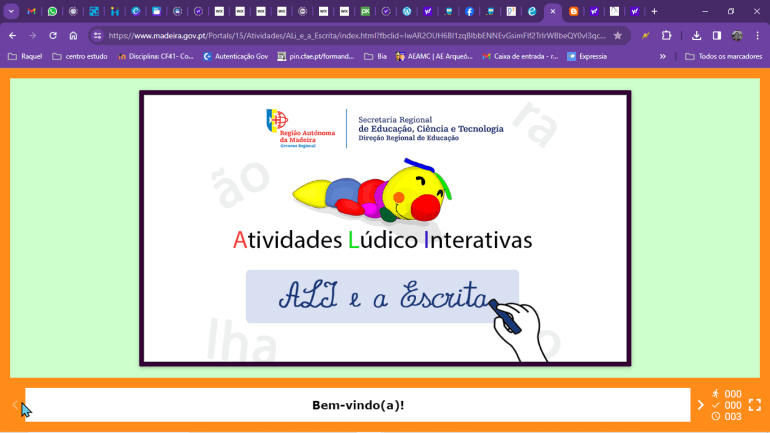Open the Gmail tab
The image size is (770, 433).
point(31,11)
